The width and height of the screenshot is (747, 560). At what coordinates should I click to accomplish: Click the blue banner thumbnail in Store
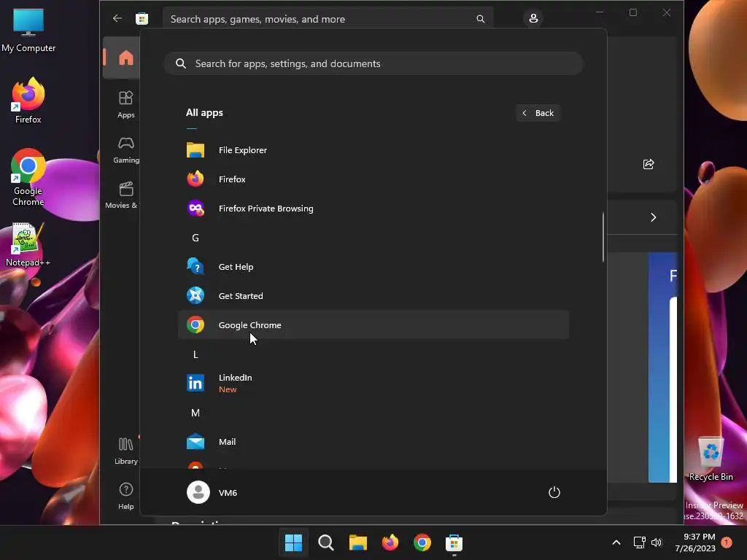[662, 367]
